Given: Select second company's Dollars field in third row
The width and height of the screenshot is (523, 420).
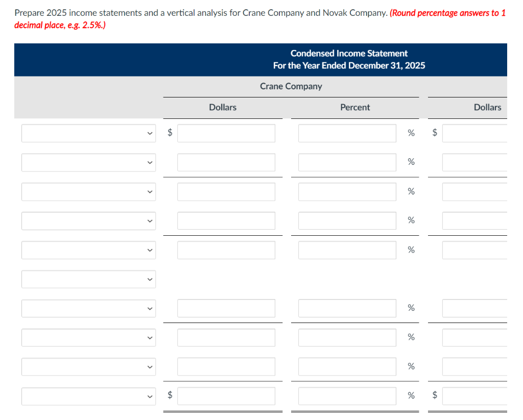Looking at the screenshot, I should pyautogui.click(x=474, y=192).
